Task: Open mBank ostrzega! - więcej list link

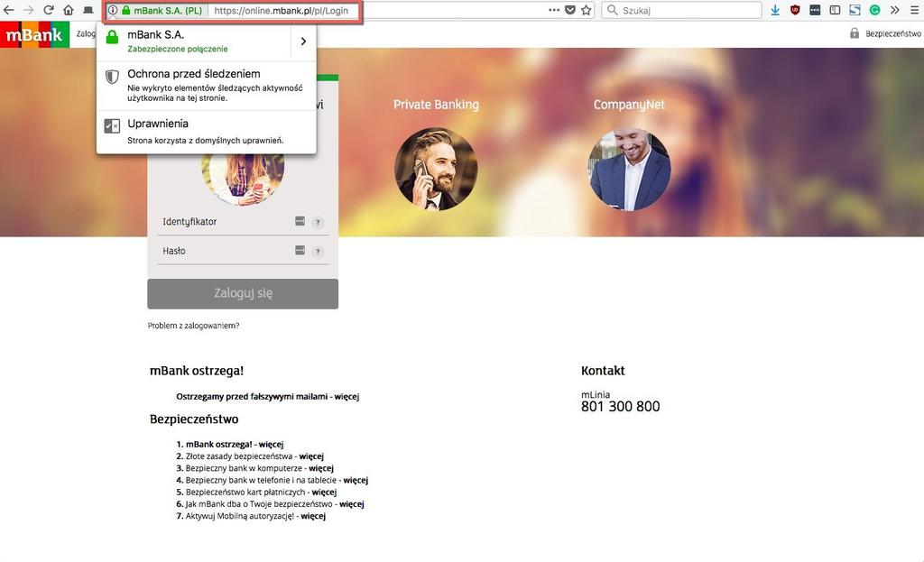Action: tap(235, 444)
